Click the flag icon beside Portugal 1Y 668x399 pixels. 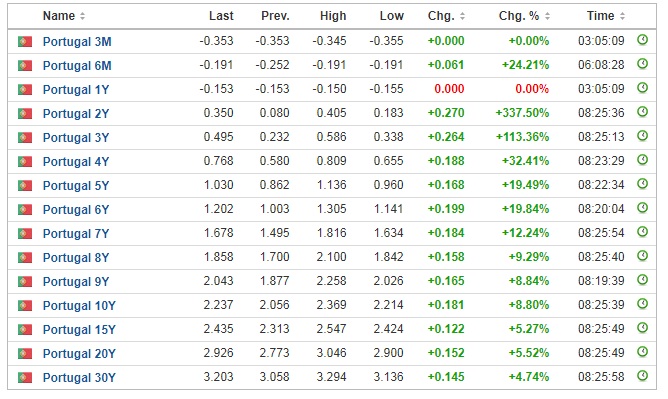click(x=25, y=90)
